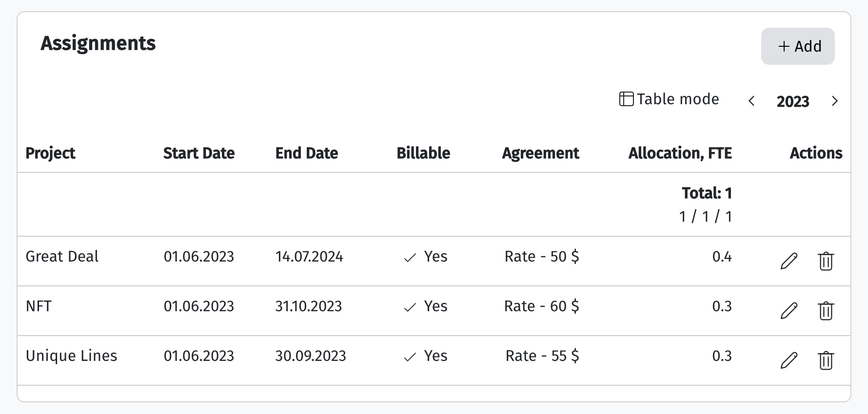Open the Unique Lines project row

point(434,360)
